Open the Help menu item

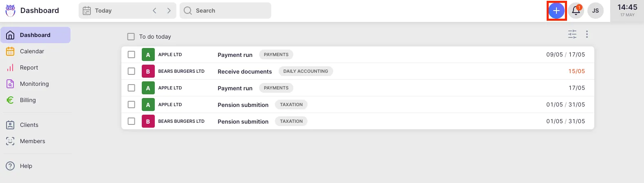(x=35, y=166)
